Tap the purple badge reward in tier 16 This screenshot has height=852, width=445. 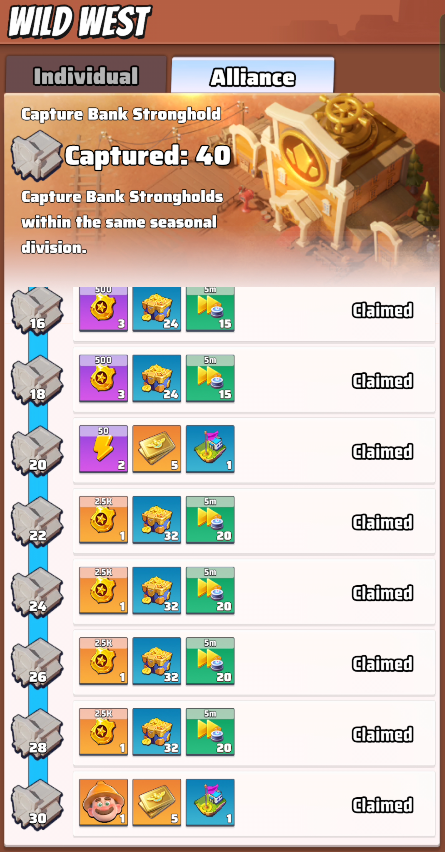coord(103,309)
